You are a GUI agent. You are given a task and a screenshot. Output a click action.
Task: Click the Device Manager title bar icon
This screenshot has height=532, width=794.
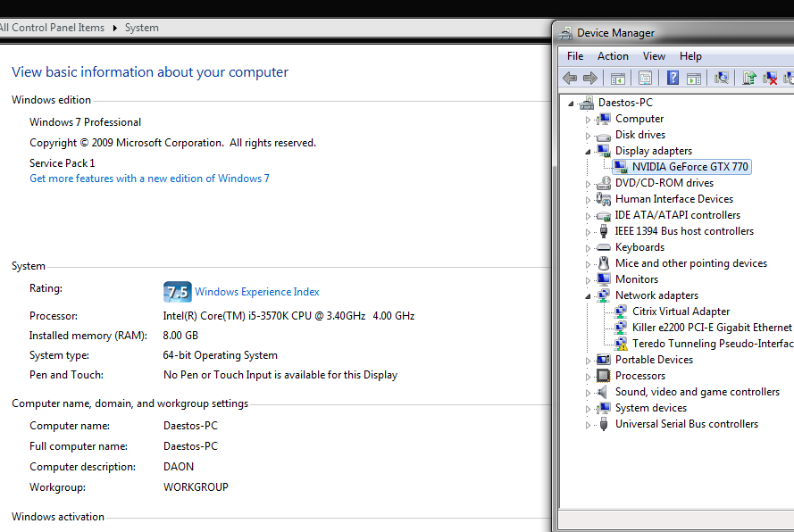pyautogui.click(x=565, y=33)
